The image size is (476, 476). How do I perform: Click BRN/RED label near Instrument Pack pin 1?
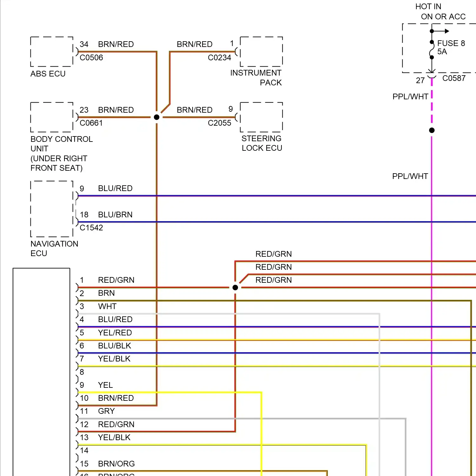click(195, 44)
